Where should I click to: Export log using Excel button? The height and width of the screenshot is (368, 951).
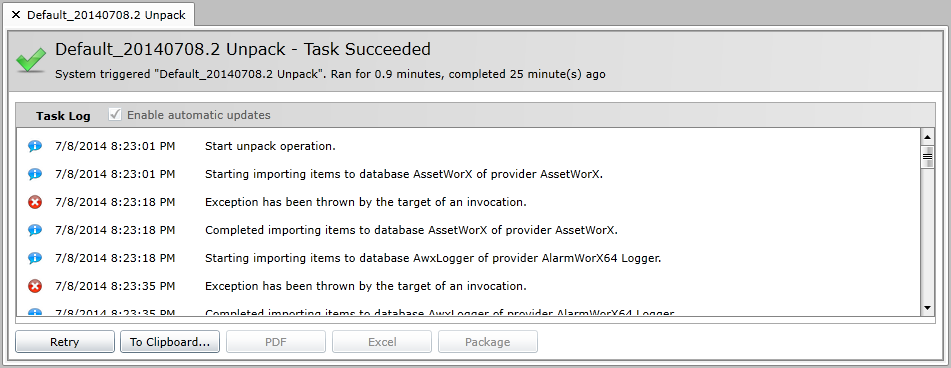click(x=382, y=342)
